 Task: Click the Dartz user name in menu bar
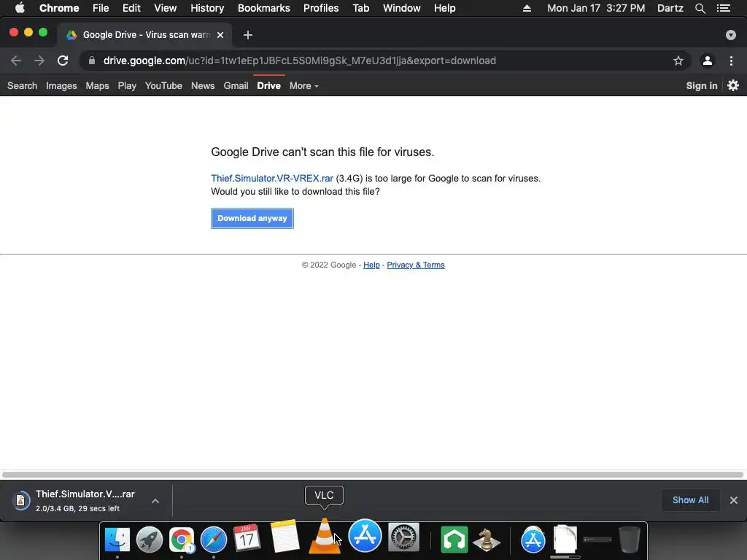[x=670, y=8]
